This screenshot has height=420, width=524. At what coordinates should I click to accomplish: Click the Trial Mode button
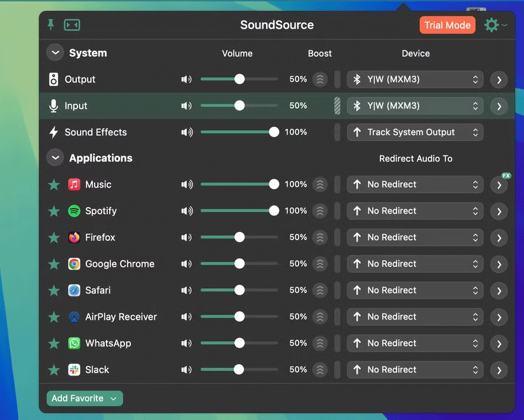pyautogui.click(x=447, y=25)
